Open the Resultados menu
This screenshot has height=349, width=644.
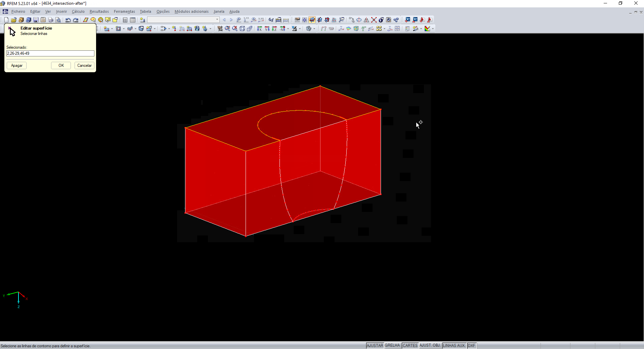tap(99, 11)
